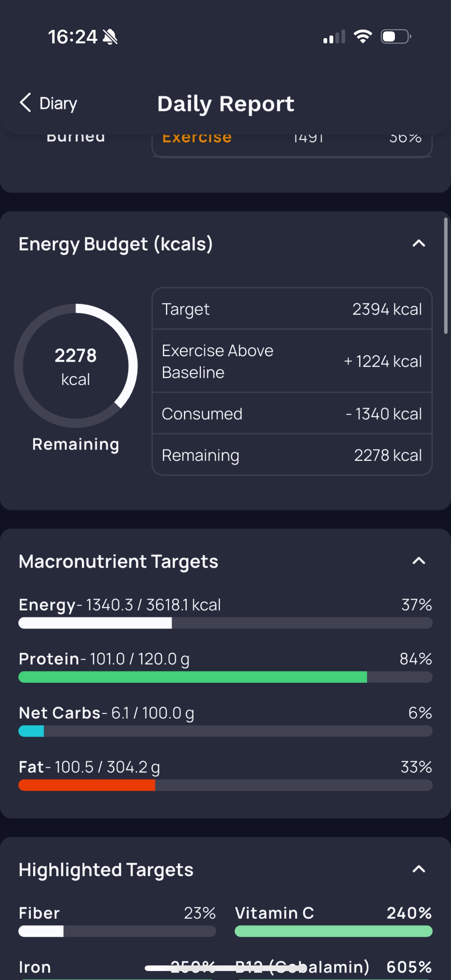Tap the Wi-Fi icon in status bar
451x980 pixels.
point(363,37)
